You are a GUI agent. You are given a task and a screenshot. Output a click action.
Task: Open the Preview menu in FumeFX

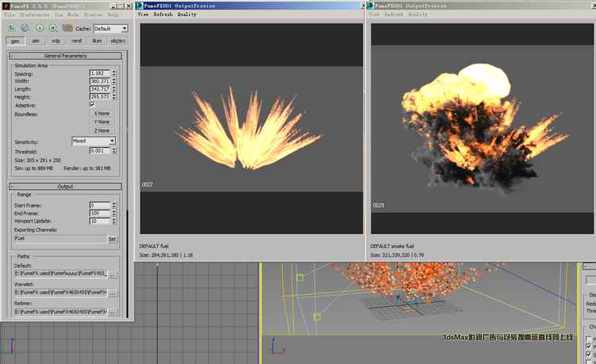[93, 15]
